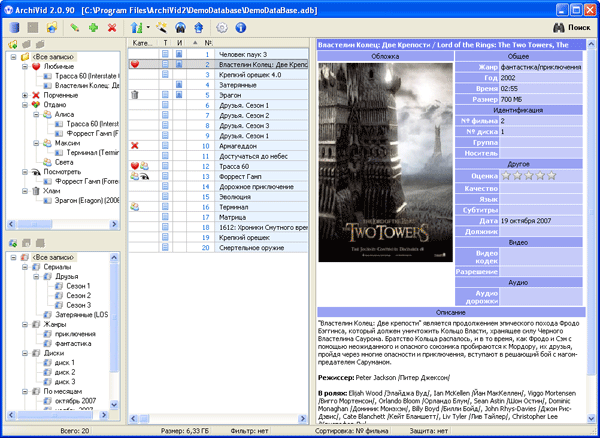Open the sort dropdown arrow in toolbar
The image size is (600, 438).
pyautogui.click(x=146, y=30)
